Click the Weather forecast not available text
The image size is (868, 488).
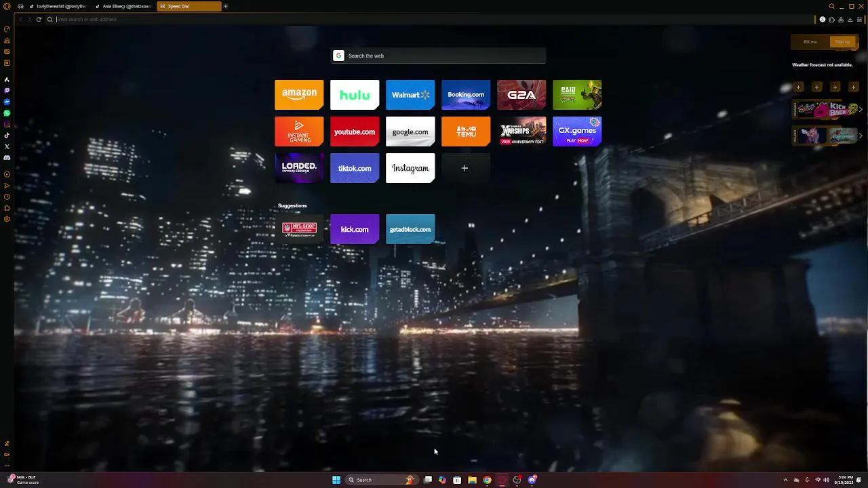pyautogui.click(x=823, y=65)
